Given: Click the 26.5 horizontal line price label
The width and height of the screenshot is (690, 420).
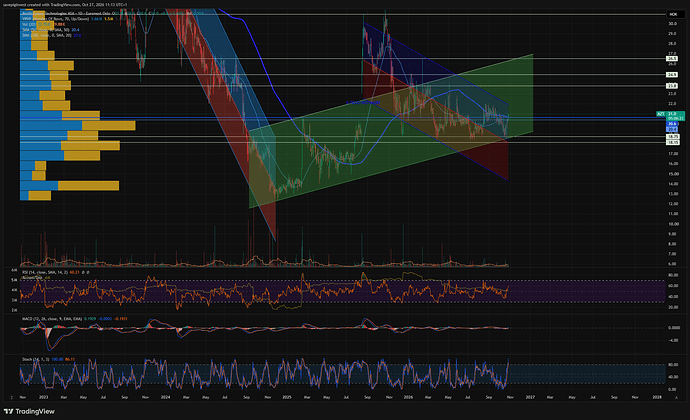Looking at the screenshot, I should tap(672, 59).
